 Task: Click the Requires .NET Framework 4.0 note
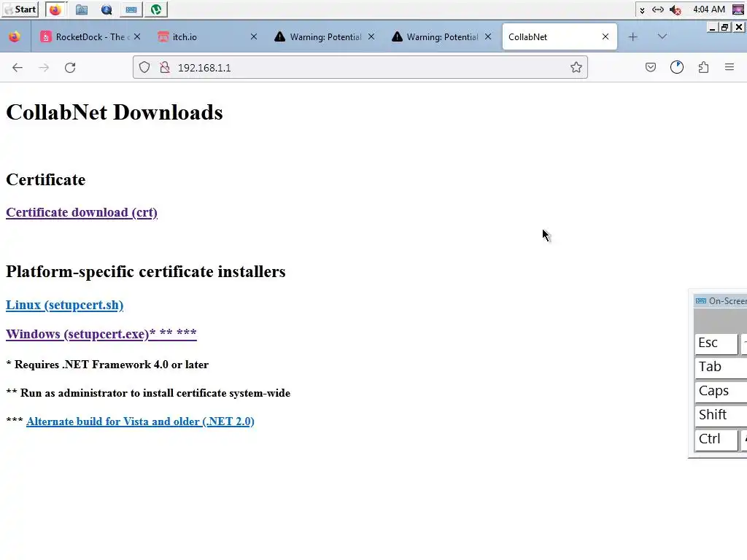pos(107,365)
